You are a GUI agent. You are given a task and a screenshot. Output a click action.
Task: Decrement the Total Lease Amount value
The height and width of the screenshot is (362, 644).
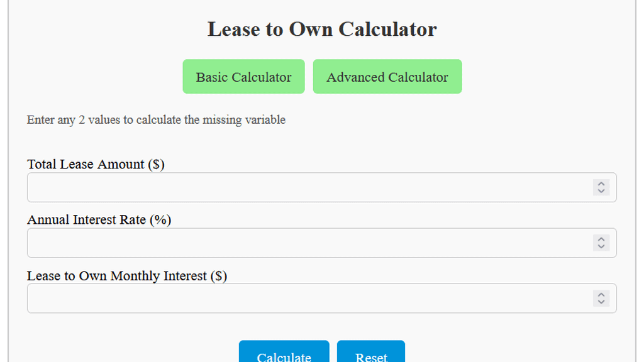click(601, 190)
